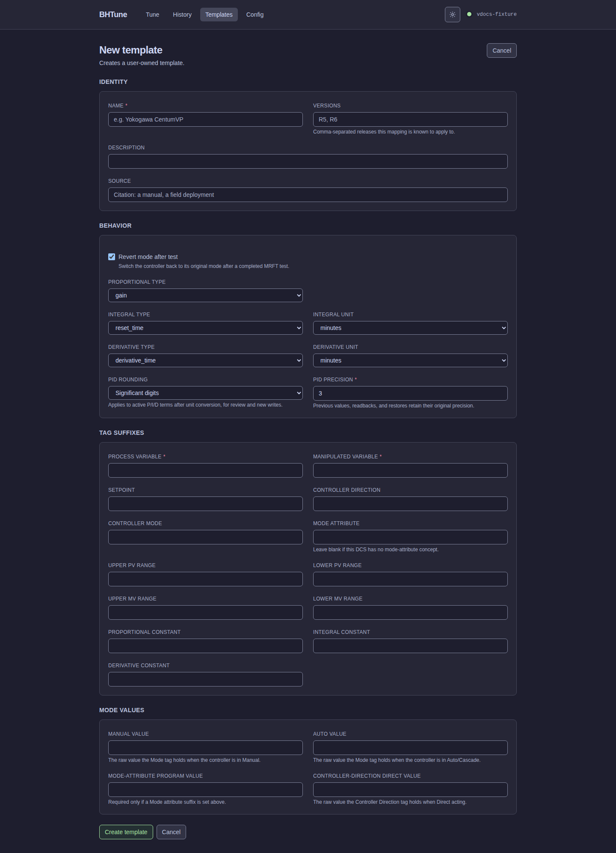The height and width of the screenshot is (853, 616).
Task: Focus the Derivative Constant field
Action: [x=205, y=679]
